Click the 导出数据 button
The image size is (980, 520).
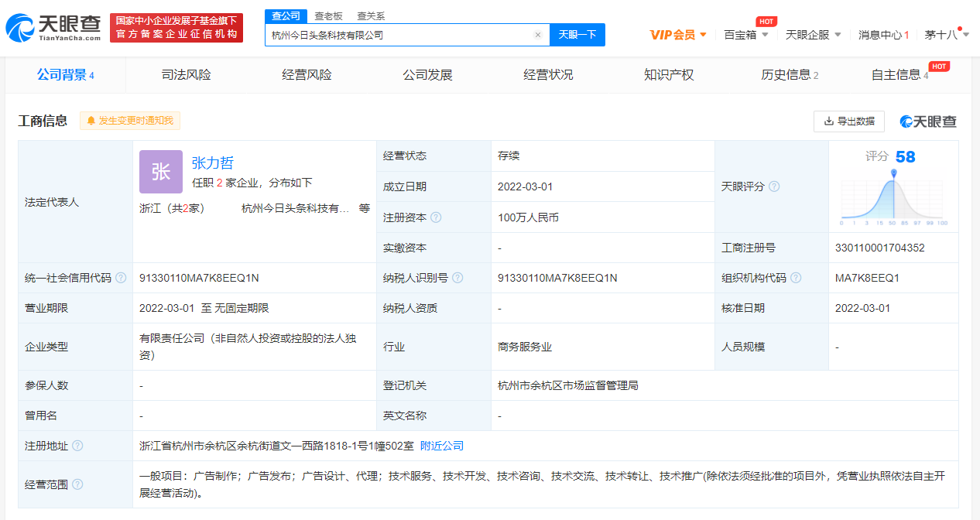[848, 121]
